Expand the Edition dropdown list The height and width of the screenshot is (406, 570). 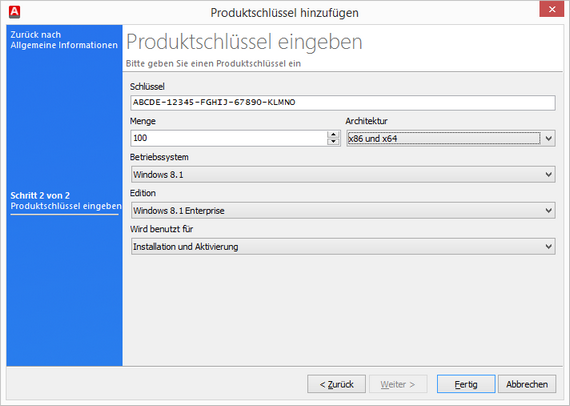point(342,210)
